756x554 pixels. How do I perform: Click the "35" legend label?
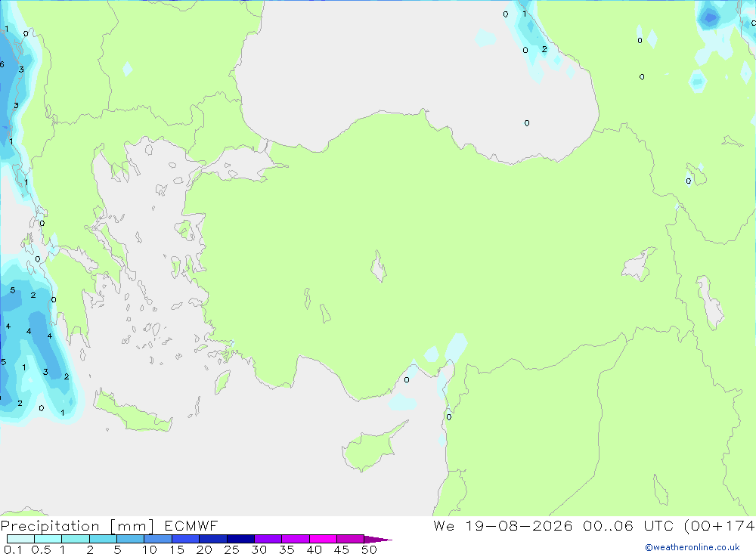pyautogui.click(x=287, y=549)
